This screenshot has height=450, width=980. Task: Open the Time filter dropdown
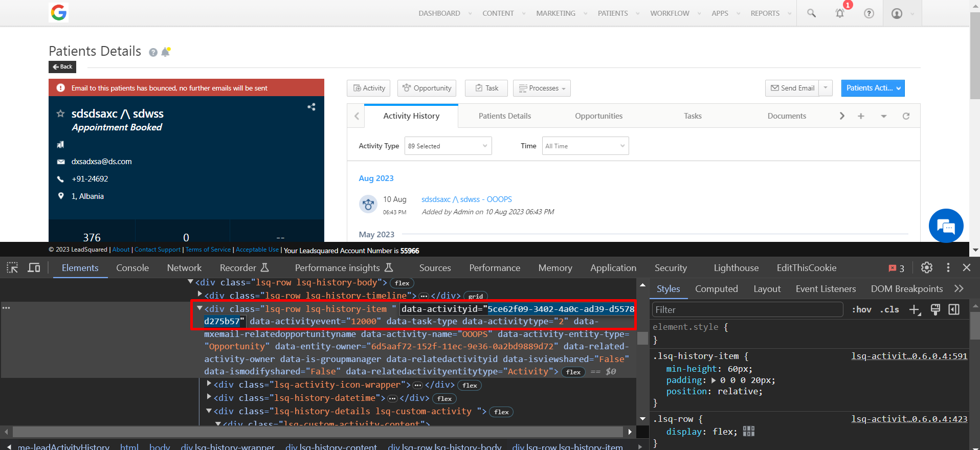pyautogui.click(x=585, y=146)
